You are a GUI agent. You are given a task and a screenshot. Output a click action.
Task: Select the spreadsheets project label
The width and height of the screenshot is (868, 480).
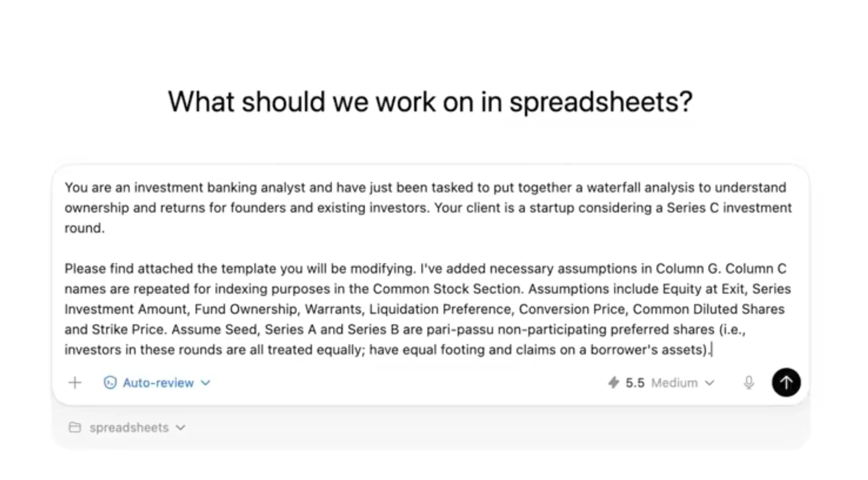129,427
